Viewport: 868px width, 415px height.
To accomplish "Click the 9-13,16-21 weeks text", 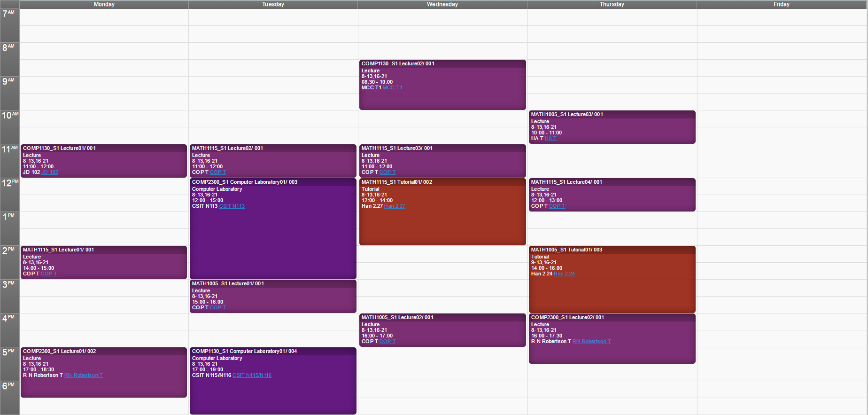I will pos(544,263).
